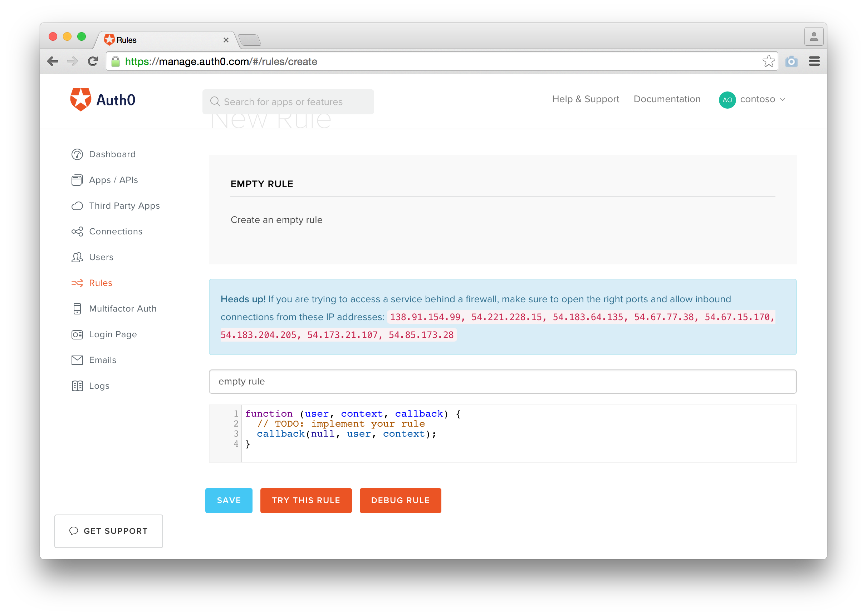This screenshot has width=867, height=616.
Task: Click the Debug Rule button
Action: point(400,500)
